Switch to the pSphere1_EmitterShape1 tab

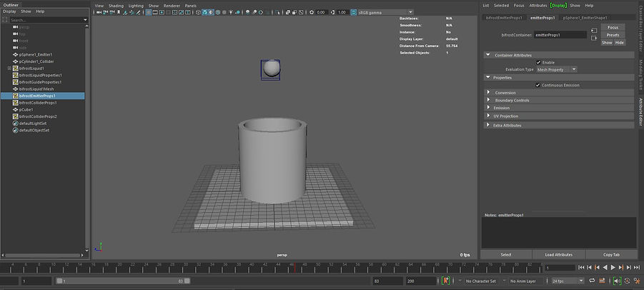[585, 18]
